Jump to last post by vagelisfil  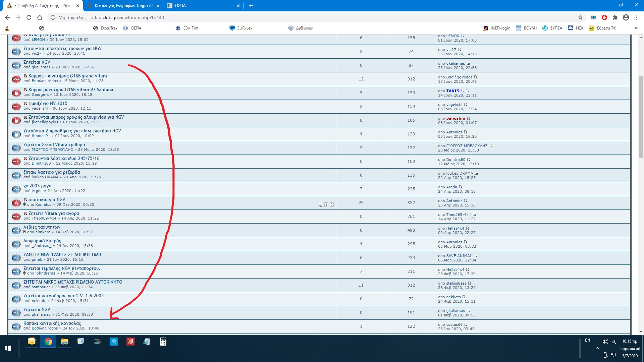(465, 105)
